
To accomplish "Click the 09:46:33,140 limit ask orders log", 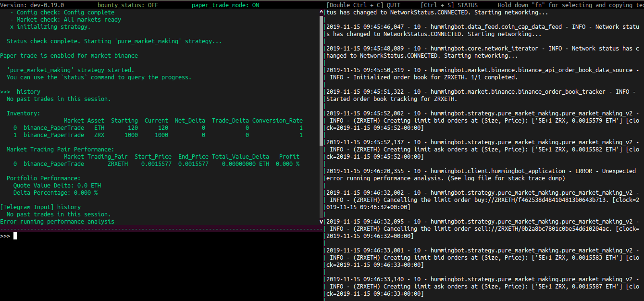I will pyautogui.click(x=483, y=287).
